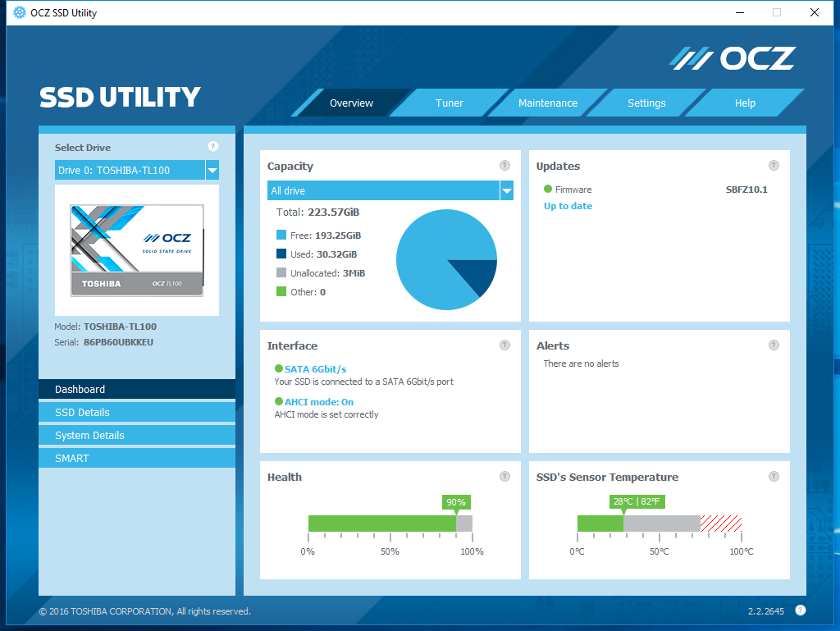
Task: Click the 28°C | 82°F temperature label
Action: [637, 501]
